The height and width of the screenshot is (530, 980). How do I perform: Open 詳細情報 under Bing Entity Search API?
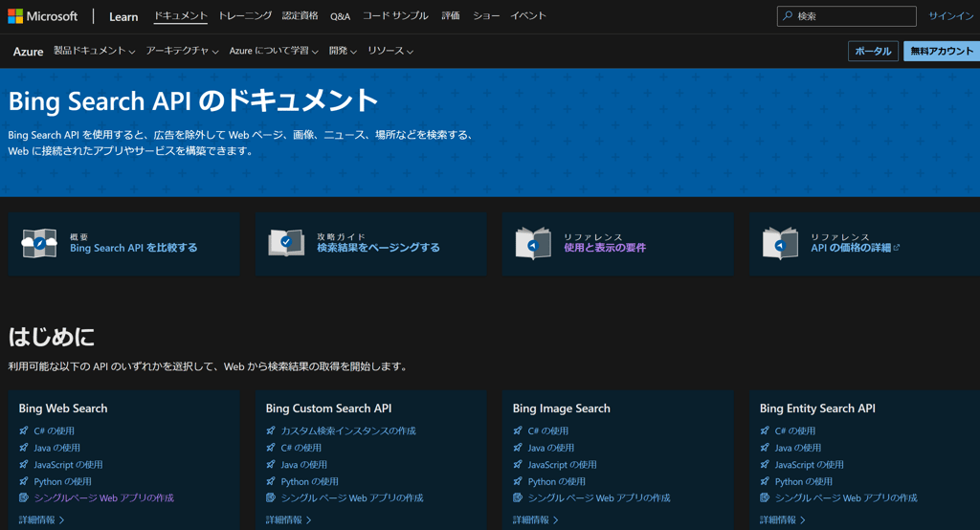(782, 520)
